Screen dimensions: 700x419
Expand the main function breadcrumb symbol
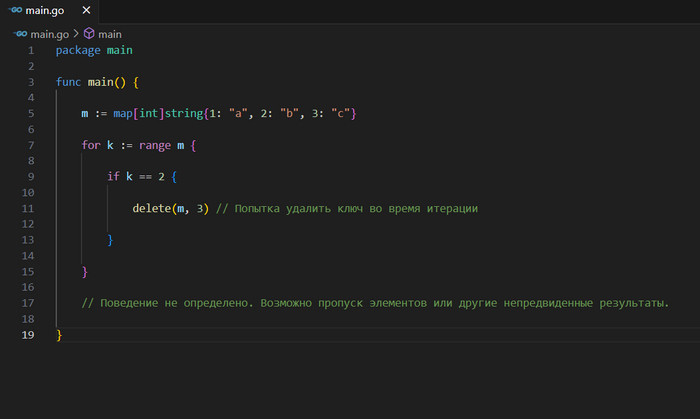tap(109, 33)
